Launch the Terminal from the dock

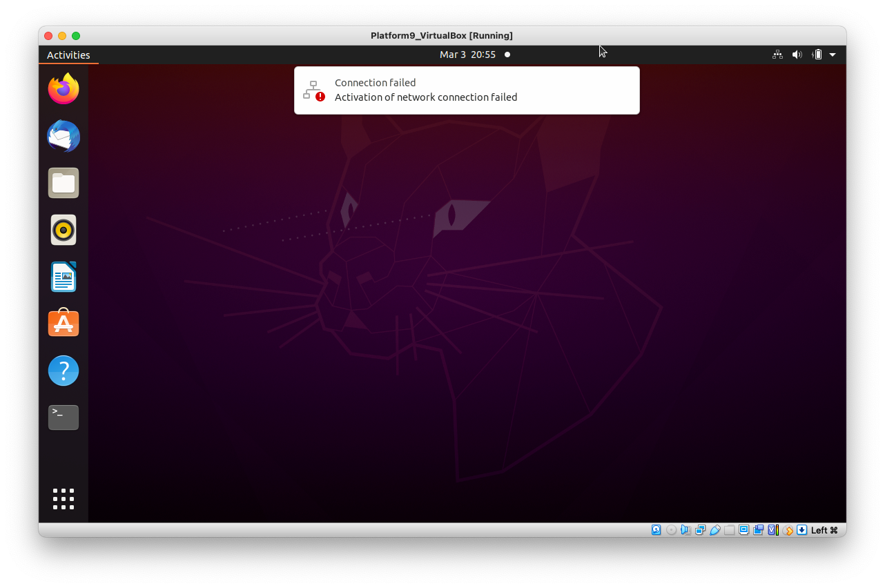click(x=64, y=418)
